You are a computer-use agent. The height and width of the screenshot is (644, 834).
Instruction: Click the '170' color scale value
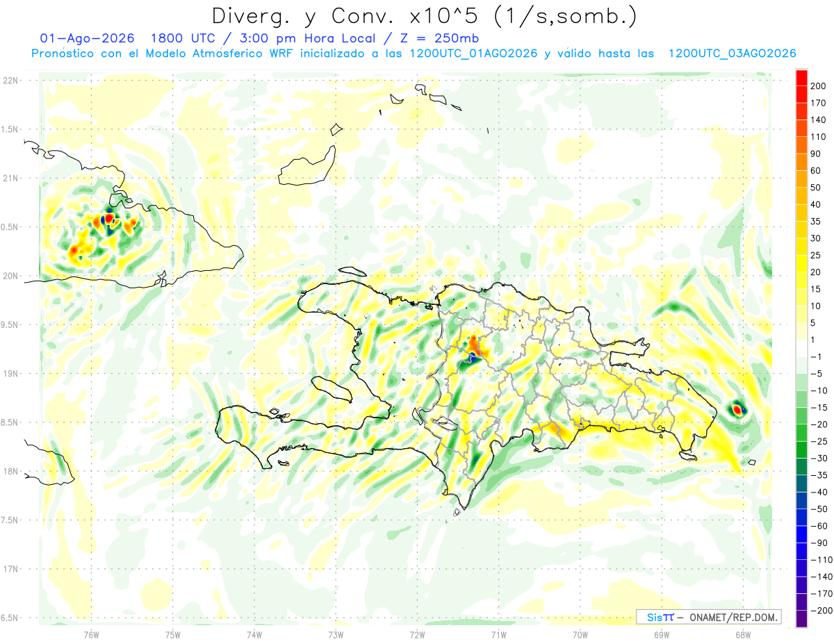[819, 103]
